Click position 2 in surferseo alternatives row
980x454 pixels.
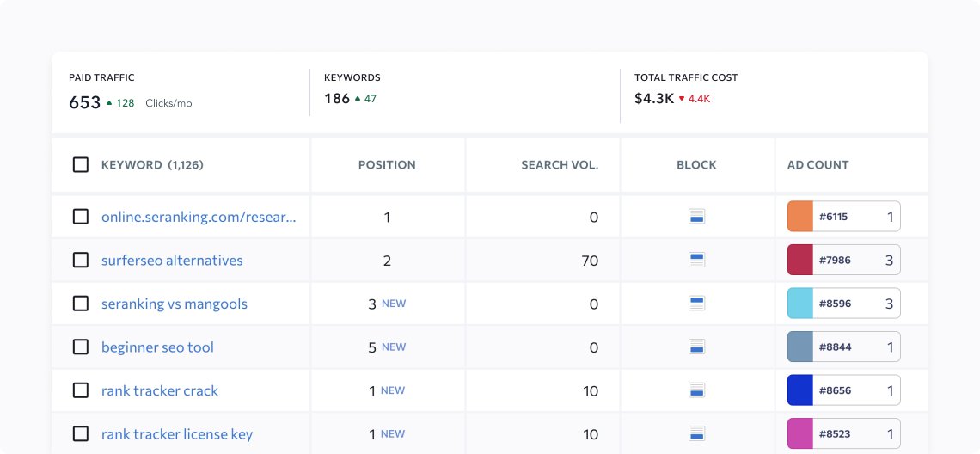387,261
